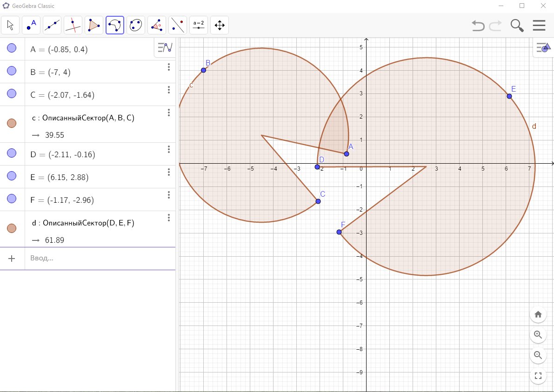The image size is (554, 392).
Task: Click the Undo button
Action: (x=478, y=25)
